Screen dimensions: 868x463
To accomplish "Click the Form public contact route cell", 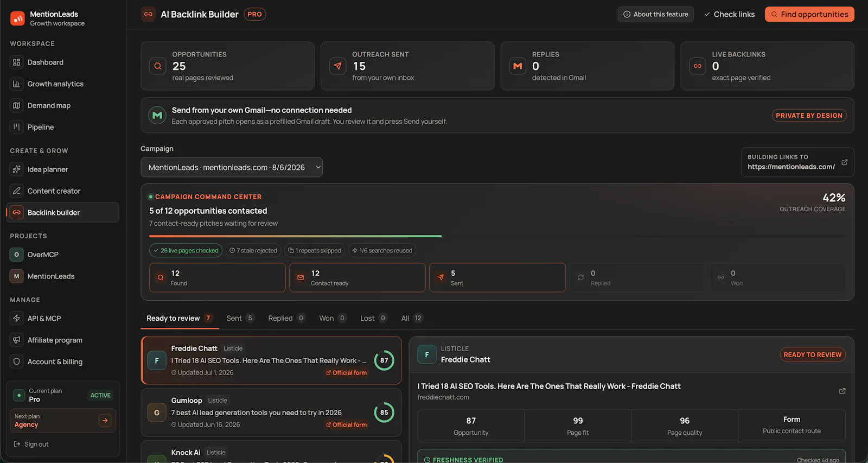I will pyautogui.click(x=792, y=426).
